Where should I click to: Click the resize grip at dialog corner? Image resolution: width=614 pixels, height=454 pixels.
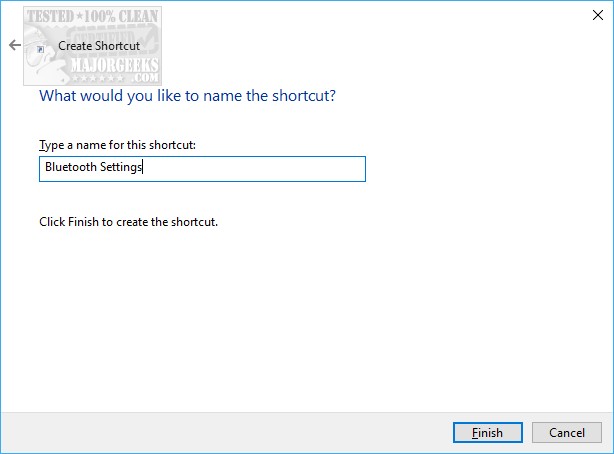point(608,448)
